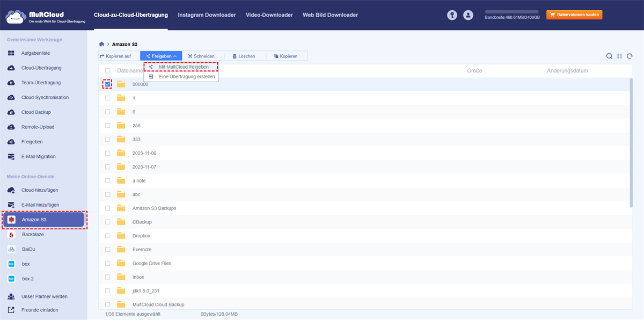This screenshot has height=320, width=644.
Task: Open the Evernote folder
Action: pyautogui.click(x=142, y=250)
